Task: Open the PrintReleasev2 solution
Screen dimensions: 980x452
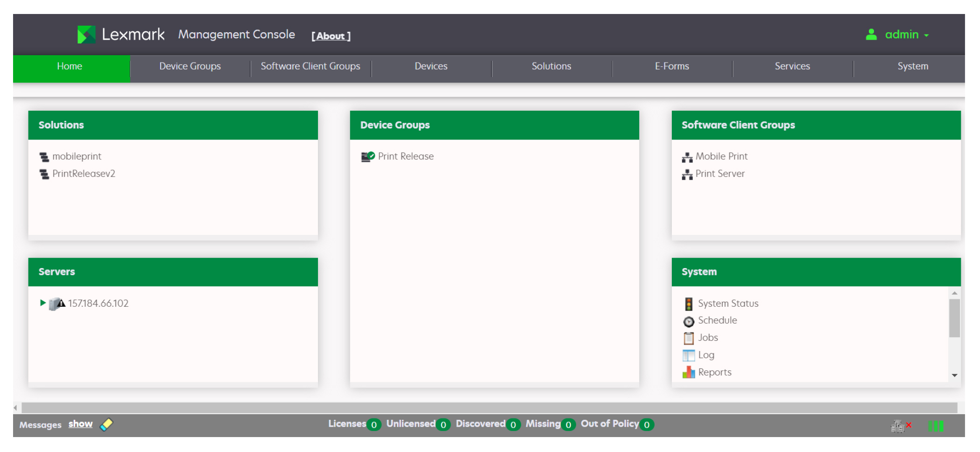Action: (x=84, y=174)
